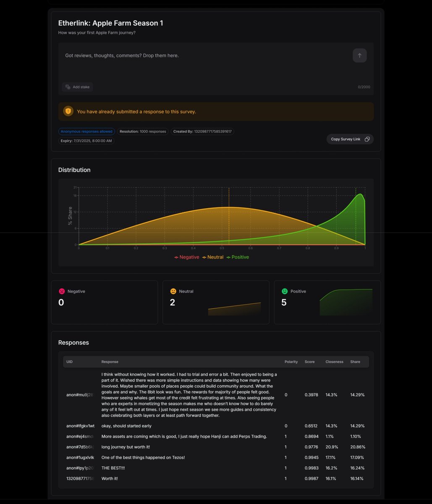Click the share value 17.09%
Image resolution: width=432 pixels, height=504 pixels.
pos(357,457)
